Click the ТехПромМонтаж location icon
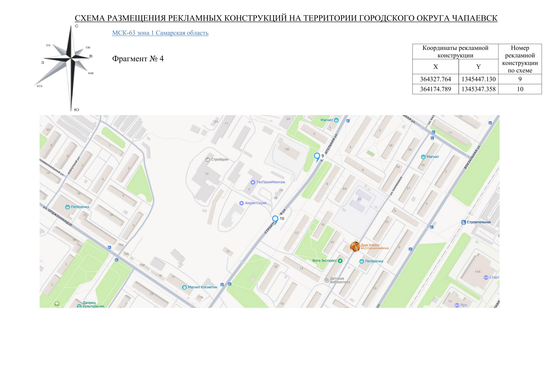The height and width of the screenshot is (392, 555). tap(252, 182)
